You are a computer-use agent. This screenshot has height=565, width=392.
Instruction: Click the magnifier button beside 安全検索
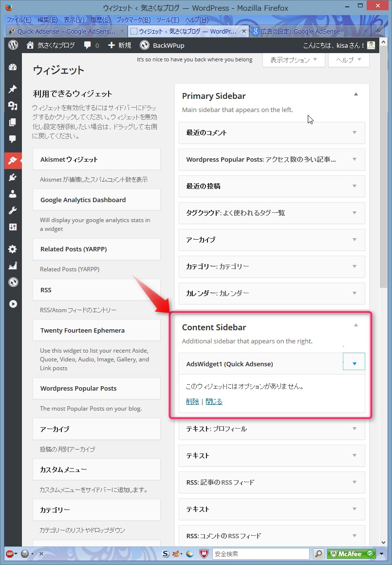coord(318,553)
